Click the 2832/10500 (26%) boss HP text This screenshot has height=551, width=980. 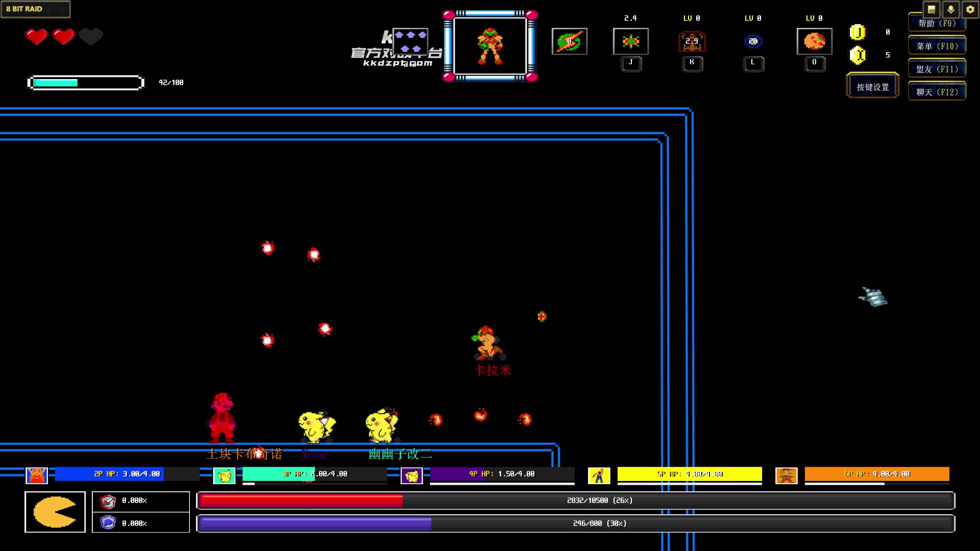coord(600,500)
